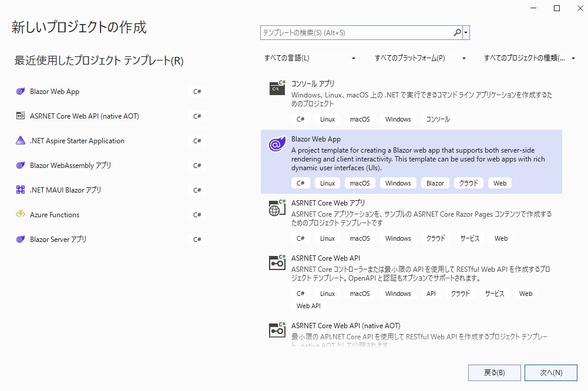Click the Blazor Web App template description
The height and width of the screenshot is (391, 588).
pyautogui.click(x=418, y=159)
